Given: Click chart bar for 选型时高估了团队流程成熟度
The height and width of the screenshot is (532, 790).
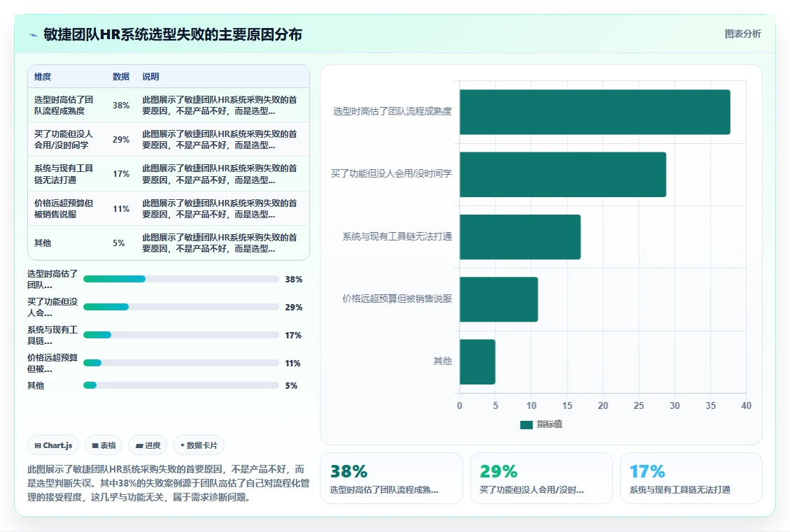Looking at the screenshot, I should 595,112.
